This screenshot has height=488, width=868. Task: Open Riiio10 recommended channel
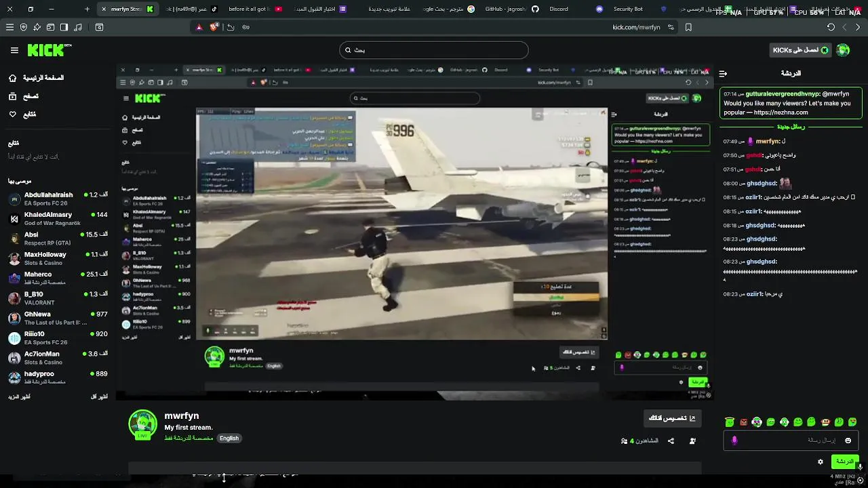[x=58, y=338]
